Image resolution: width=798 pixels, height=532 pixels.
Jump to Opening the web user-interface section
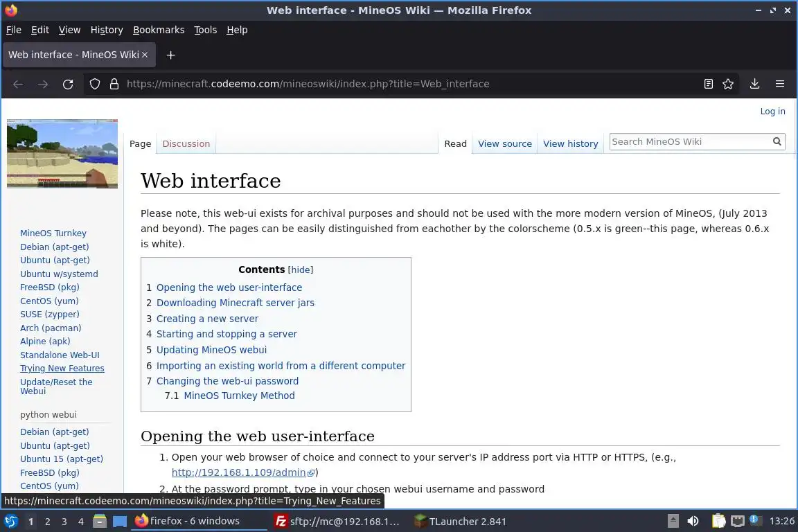(229, 287)
